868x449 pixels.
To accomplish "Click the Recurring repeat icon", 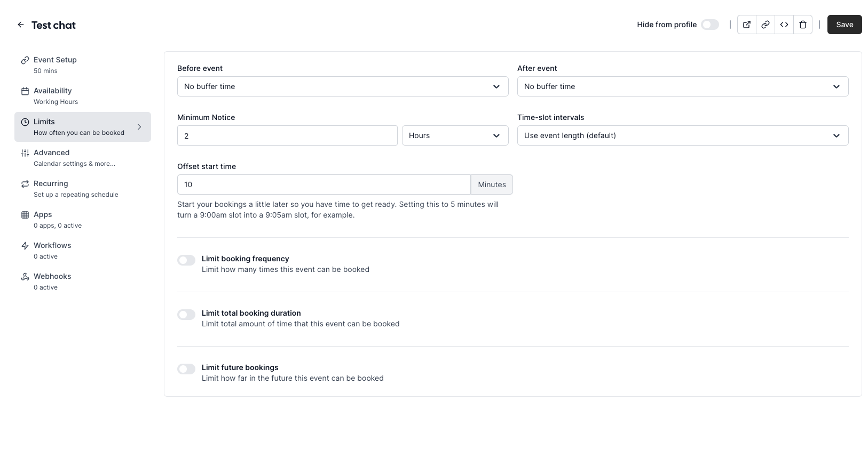I will point(25,184).
